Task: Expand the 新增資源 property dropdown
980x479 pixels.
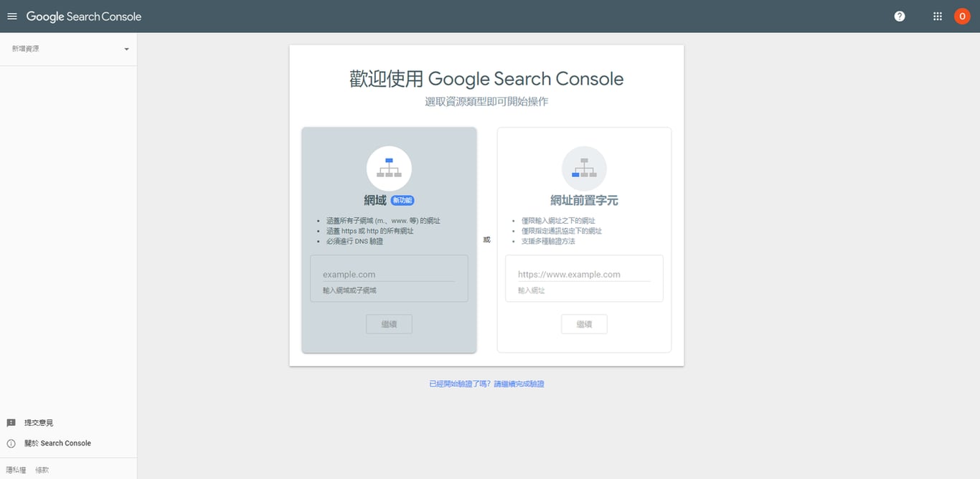Action: click(x=69, y=49)
